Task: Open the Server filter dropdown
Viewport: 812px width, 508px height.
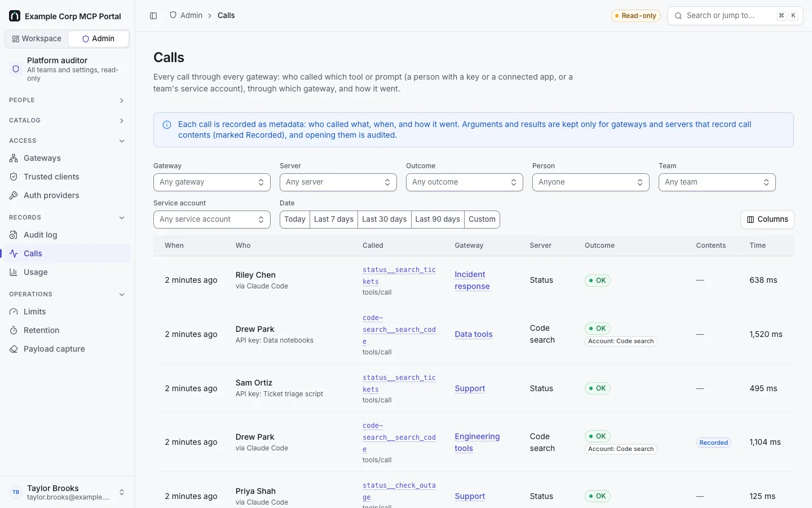Action: click(x=338, y=182)
